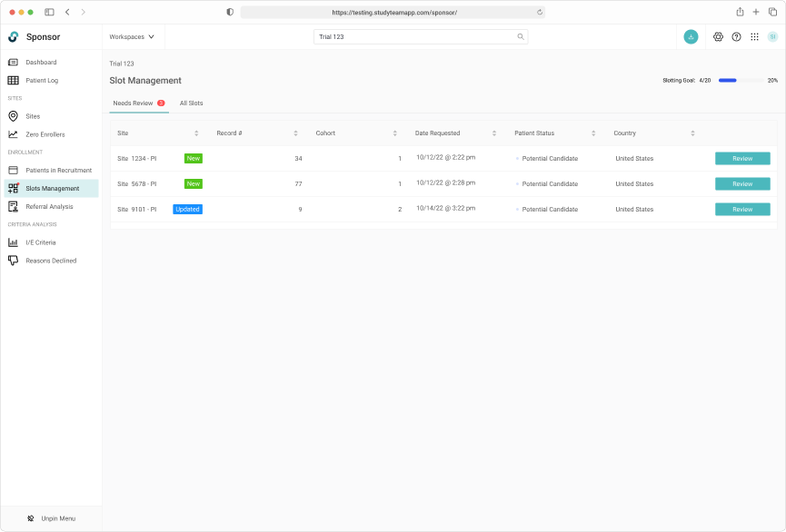This screenshot has height=532, width=786.
Task: Click date 10/12/22 @ 2:22 pm
Action: pos(445,157)
